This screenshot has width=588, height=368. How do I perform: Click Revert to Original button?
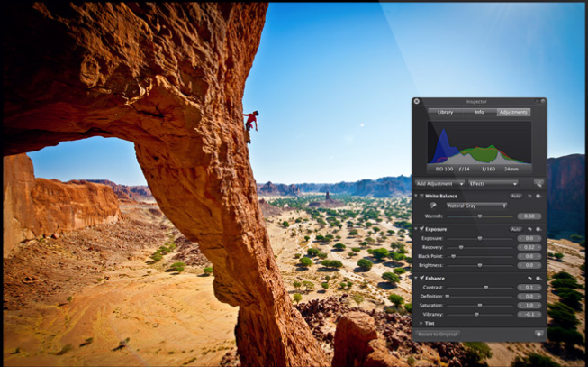click(x=437, y=333)
